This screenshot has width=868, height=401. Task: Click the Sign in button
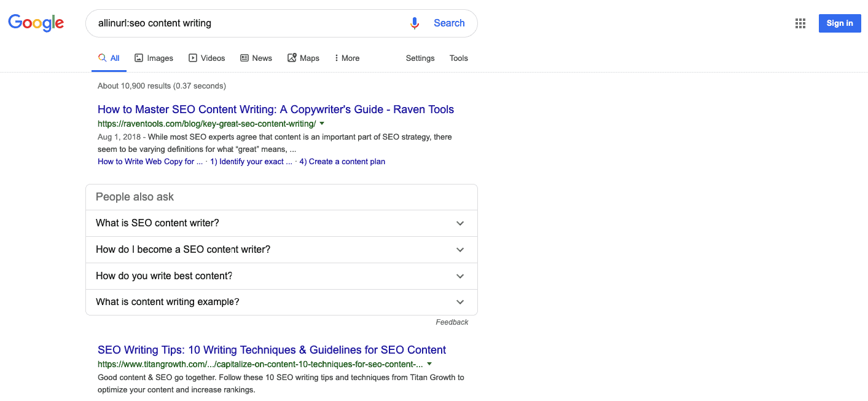pos(839,23)
